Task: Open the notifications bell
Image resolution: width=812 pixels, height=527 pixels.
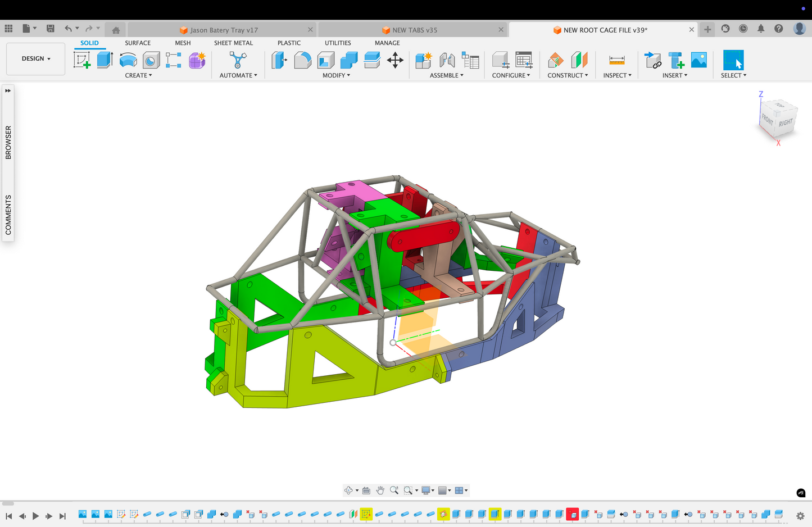Action: [761, 29]
